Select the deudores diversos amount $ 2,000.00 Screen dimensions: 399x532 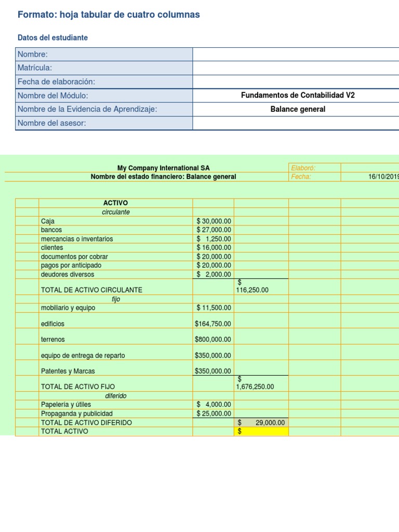[214, 274]
